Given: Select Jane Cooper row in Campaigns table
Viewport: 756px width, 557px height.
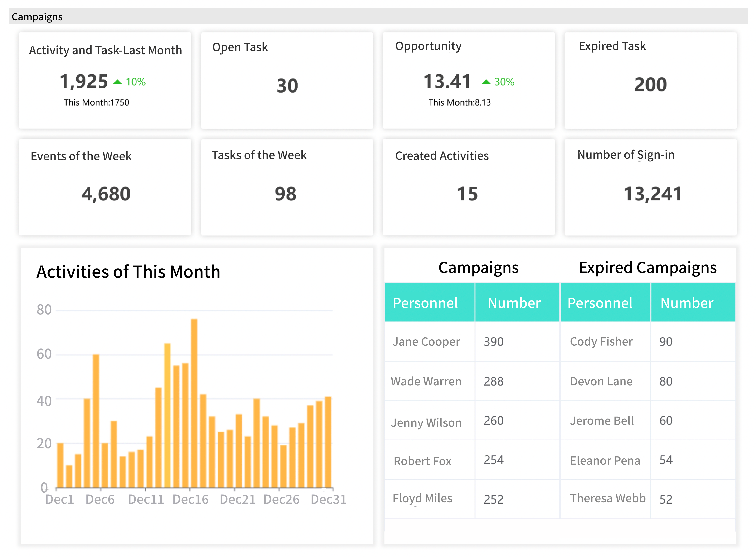Looking at the screenshot, I should point(426,342).
